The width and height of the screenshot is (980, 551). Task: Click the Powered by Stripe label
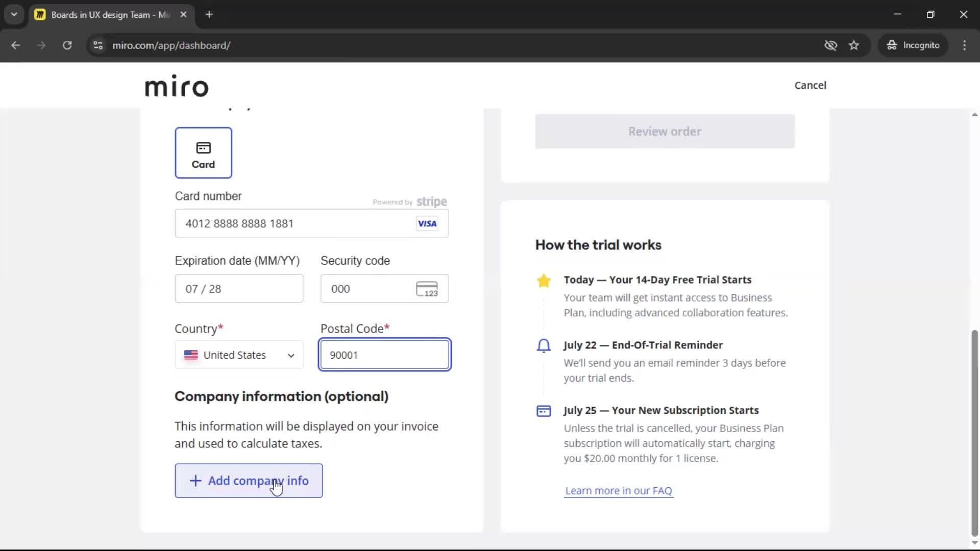409,202
